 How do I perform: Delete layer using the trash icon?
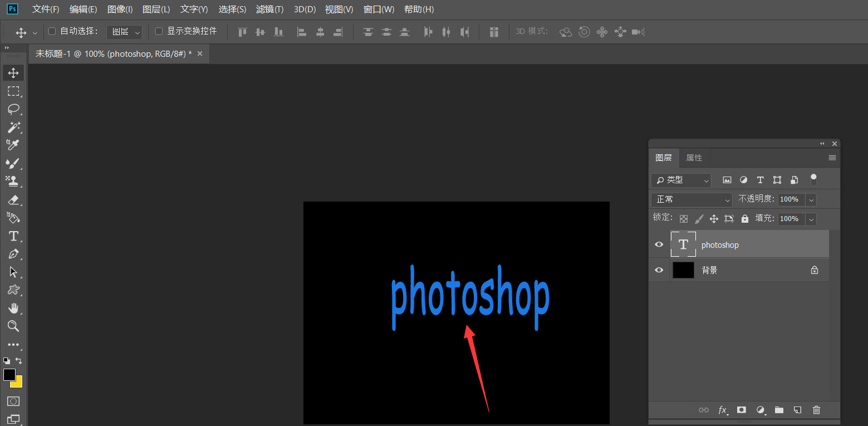(x=816, y=410)
